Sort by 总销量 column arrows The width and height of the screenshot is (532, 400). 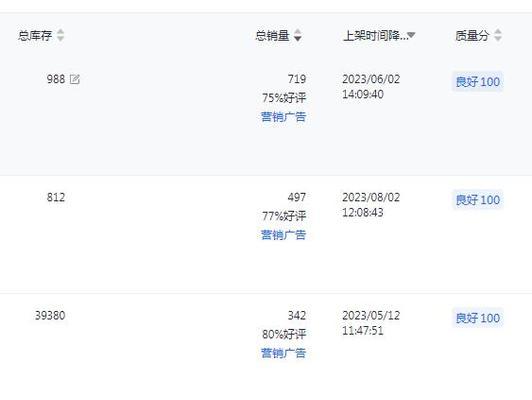point(298,35)
